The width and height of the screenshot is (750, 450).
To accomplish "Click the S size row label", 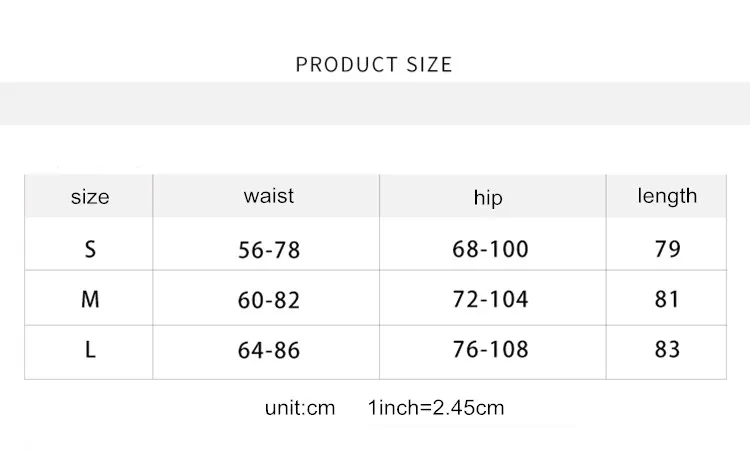I will (90, 249).
